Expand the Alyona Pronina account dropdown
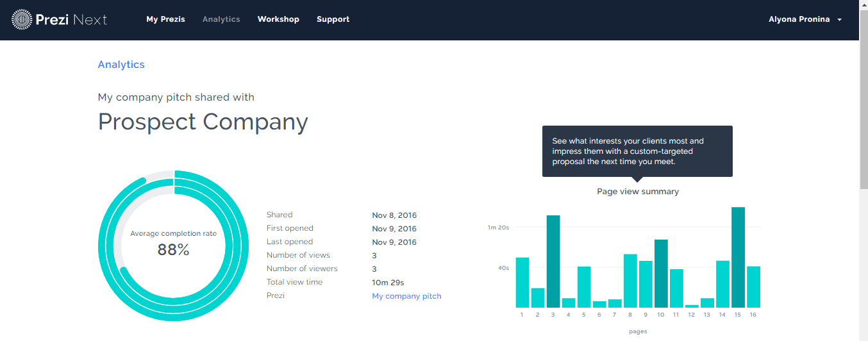This screenshot has width=868, height=341. [x=805, y=19]
